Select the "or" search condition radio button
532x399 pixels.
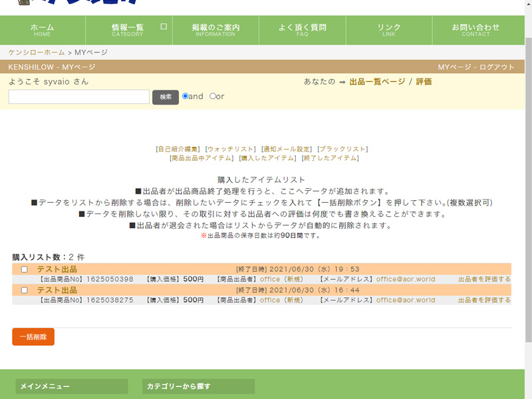tap(214, 96)
